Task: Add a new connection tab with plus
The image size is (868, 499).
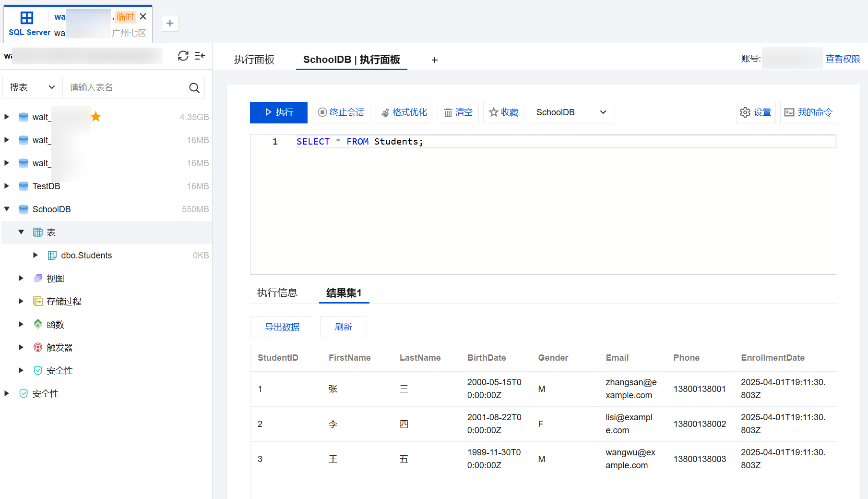Action: click(170, 23)
